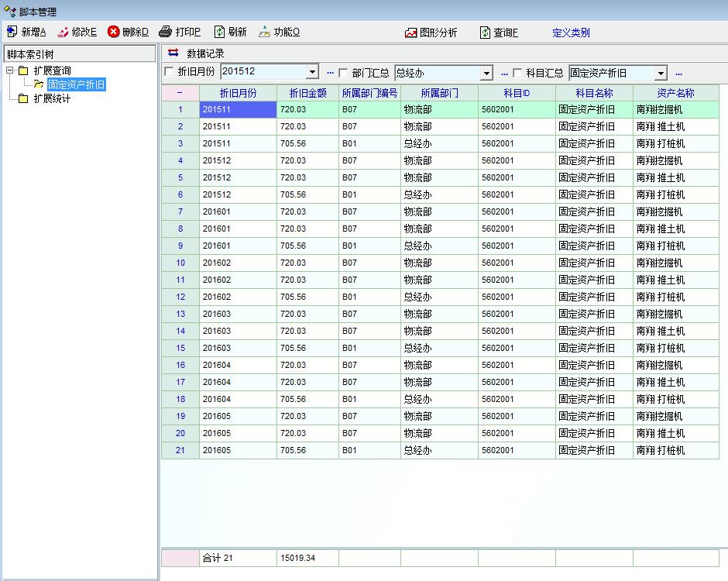Click the 查询 (Query) icon
Screen dimensions: 728x581
[x=485, y=33]
